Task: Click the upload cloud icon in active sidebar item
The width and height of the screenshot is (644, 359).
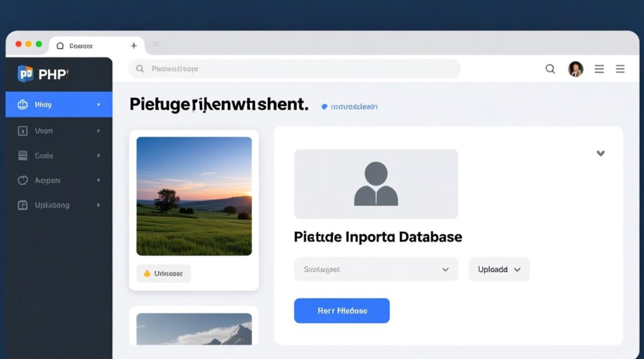Action: [x=23, y=105]
